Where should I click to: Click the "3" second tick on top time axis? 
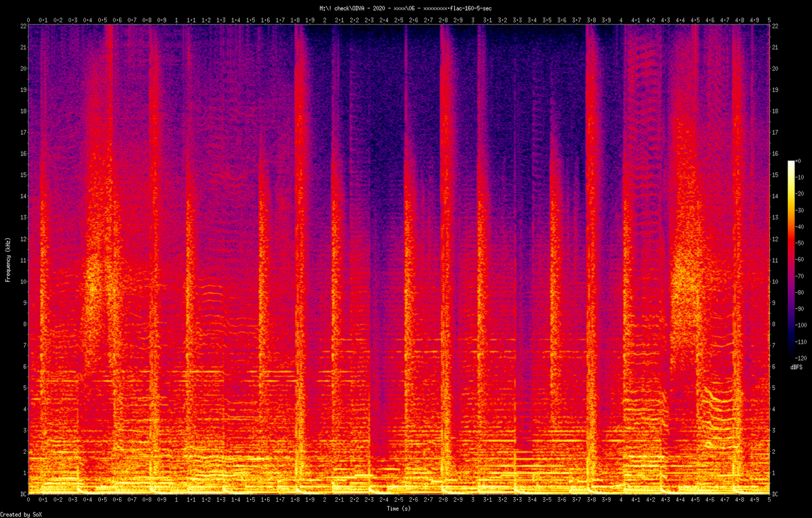[473, 20]
